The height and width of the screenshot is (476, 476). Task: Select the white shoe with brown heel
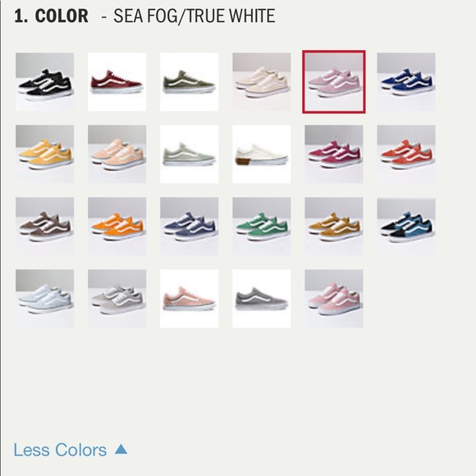[x=261, y=154]
